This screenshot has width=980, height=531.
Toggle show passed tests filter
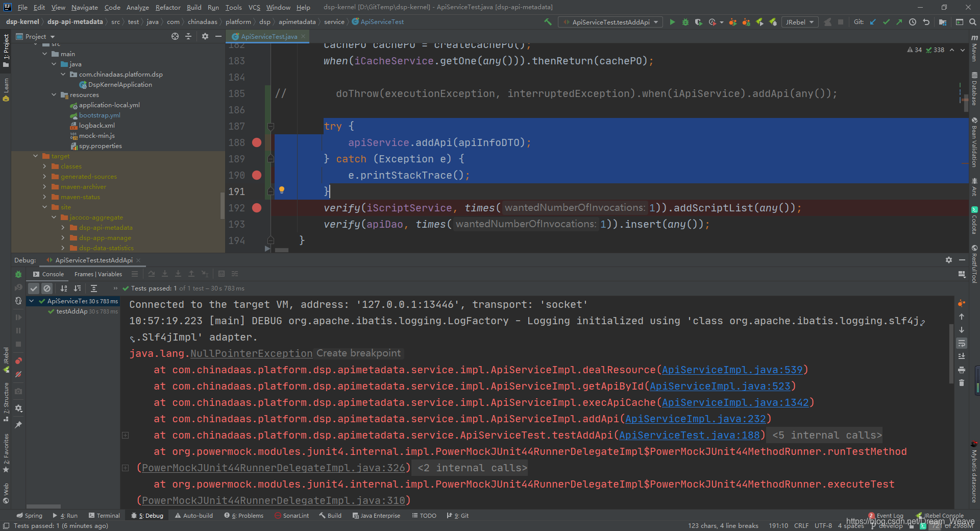(x=34, y=288)
